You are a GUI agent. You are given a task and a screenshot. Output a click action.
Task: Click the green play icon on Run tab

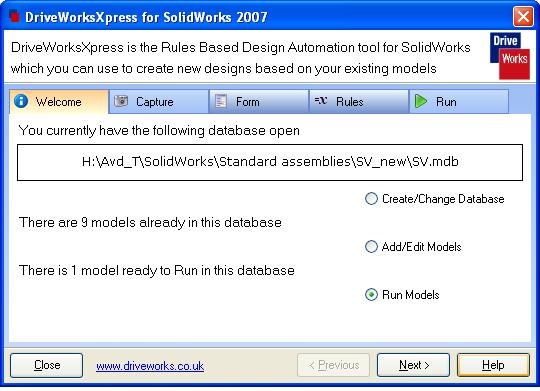click(x=420, y=101)
